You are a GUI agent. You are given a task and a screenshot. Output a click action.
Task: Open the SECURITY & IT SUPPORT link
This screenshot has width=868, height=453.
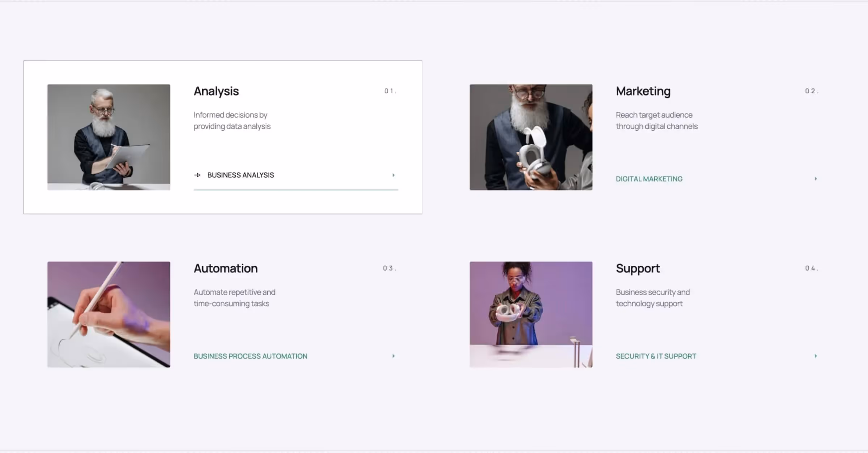pyautogui.click(x=655, y=356)
